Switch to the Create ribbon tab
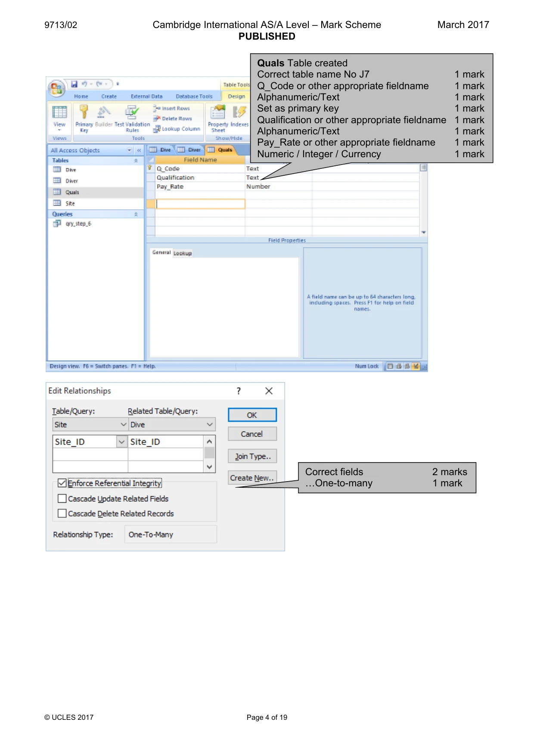Screen dimensions: 534x756 pyautogui.click(x=109, y=96)
